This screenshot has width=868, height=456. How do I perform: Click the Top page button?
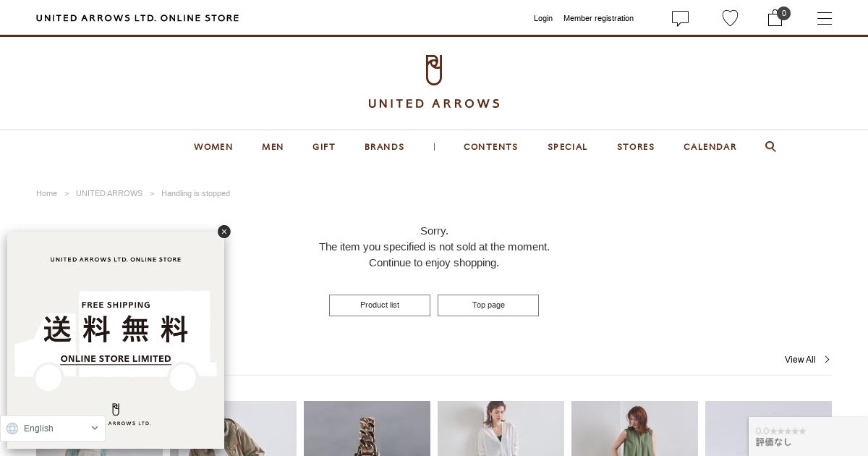pyautogui.click(x=488, y=305)
